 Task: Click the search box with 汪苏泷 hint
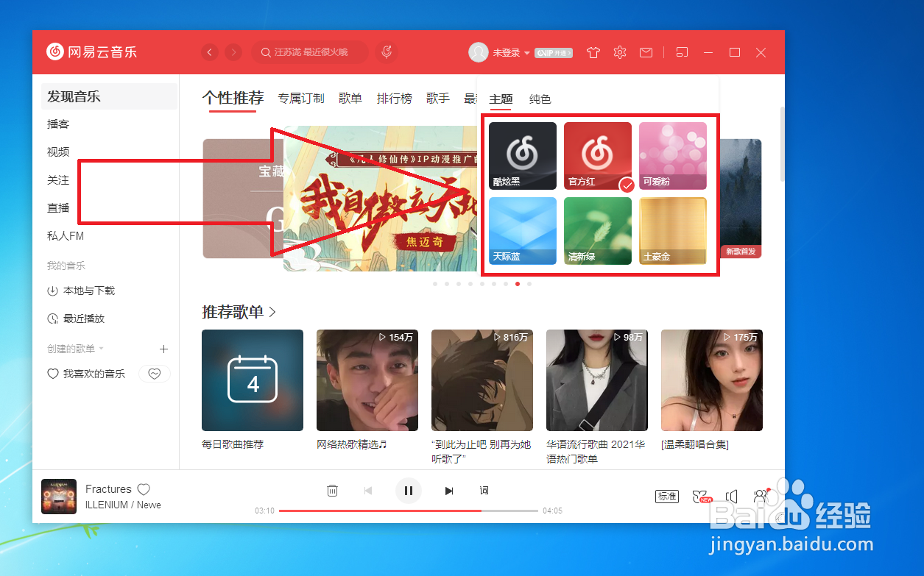click(310, 52)
